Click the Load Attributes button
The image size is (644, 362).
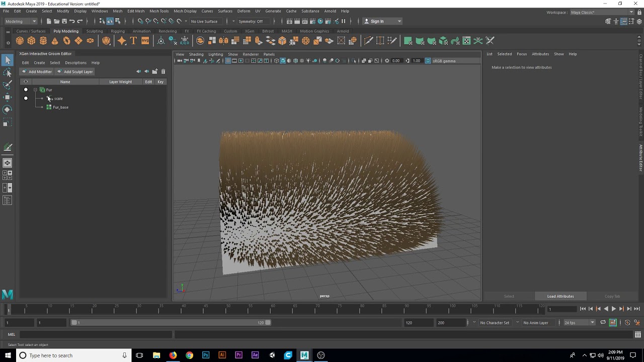coord(560,296)
